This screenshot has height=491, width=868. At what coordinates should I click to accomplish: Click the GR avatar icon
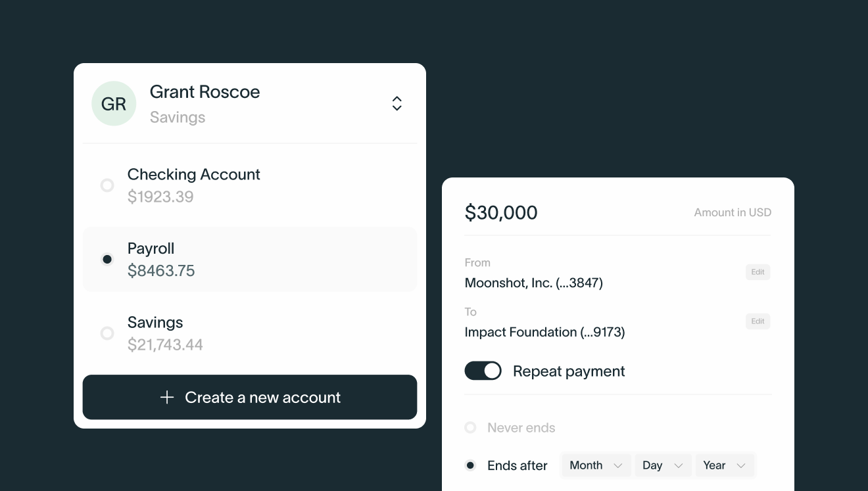coord(114,103)
